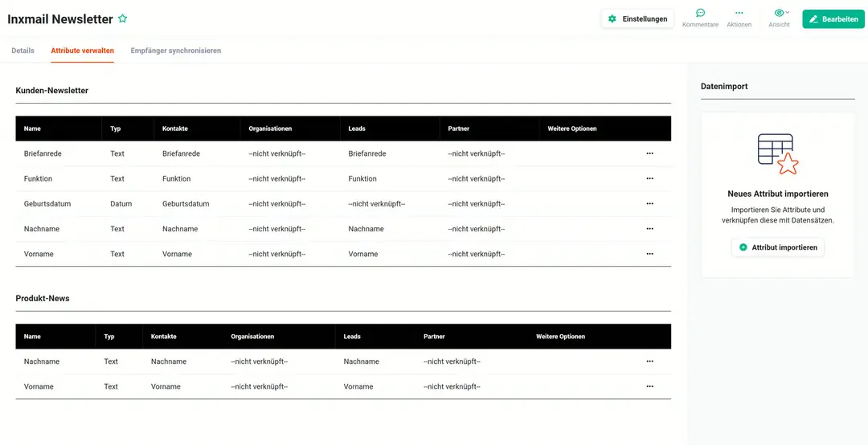This screenshot has width=868, height=445.
Task: Click the Inxmail Newsletter page title
Action: [60, 18]
